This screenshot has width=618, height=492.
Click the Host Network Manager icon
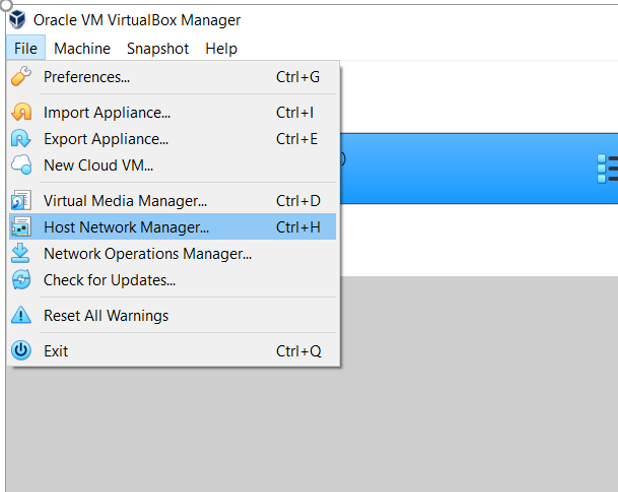pos(21,227)
